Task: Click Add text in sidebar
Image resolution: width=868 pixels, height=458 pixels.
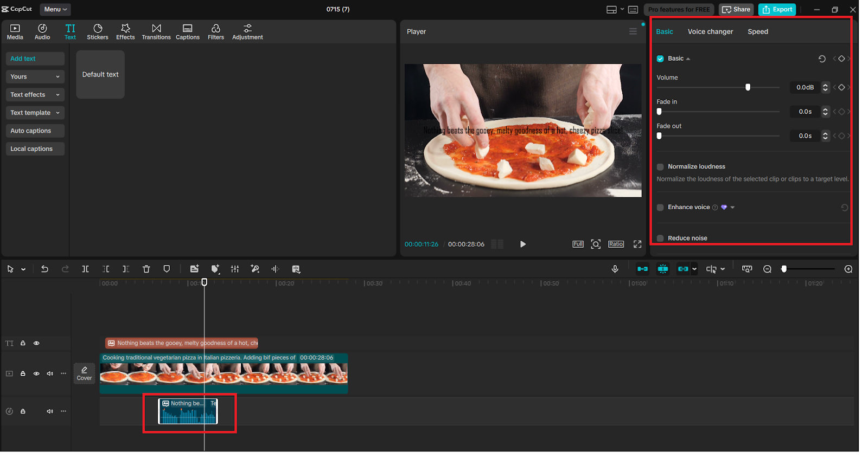Action: tap(35, 59)
